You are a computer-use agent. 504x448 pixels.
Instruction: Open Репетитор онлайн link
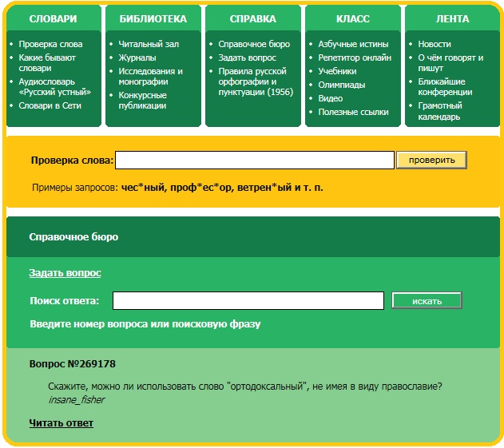point(355,57)
